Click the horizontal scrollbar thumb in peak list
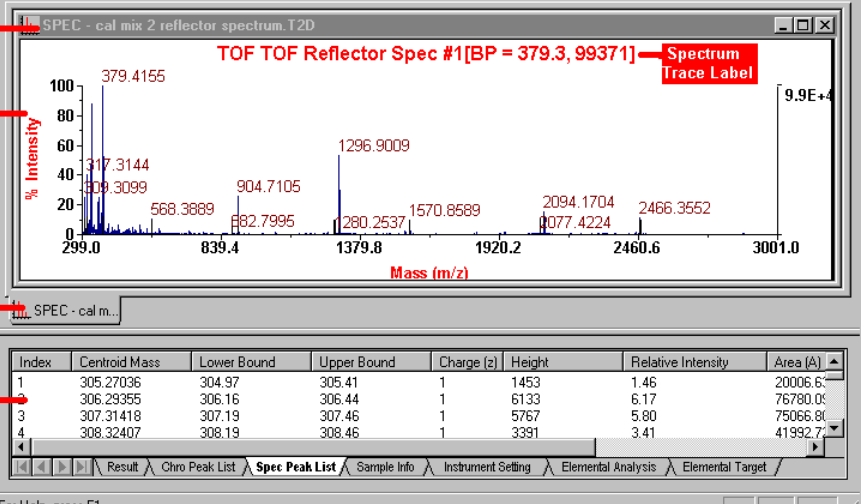The height and width of the screenshot is (504, 867). click(x=312, y=447)
